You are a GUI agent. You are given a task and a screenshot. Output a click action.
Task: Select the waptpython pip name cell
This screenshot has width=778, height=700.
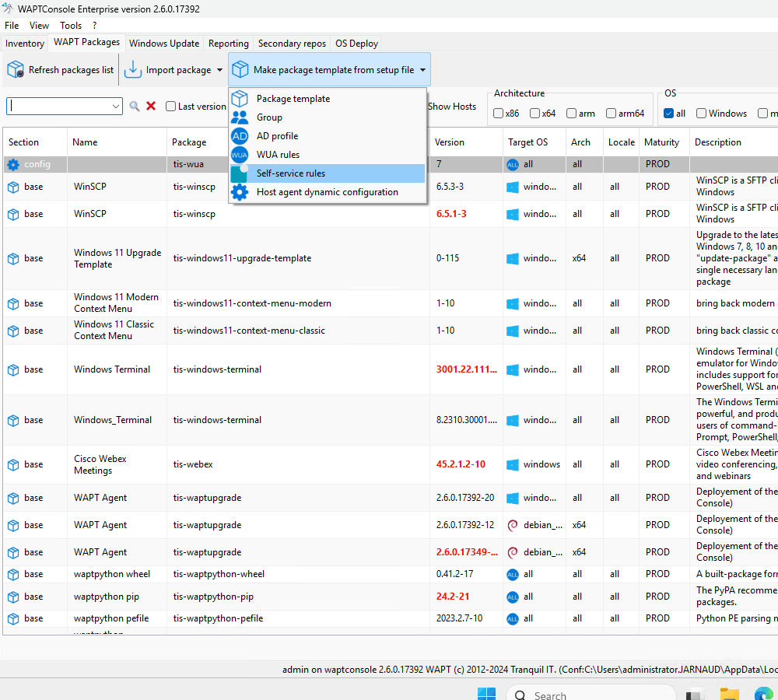117,597
